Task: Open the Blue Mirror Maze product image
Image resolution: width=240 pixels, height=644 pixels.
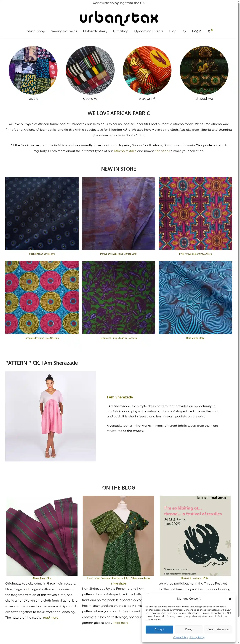Action: 195,298
